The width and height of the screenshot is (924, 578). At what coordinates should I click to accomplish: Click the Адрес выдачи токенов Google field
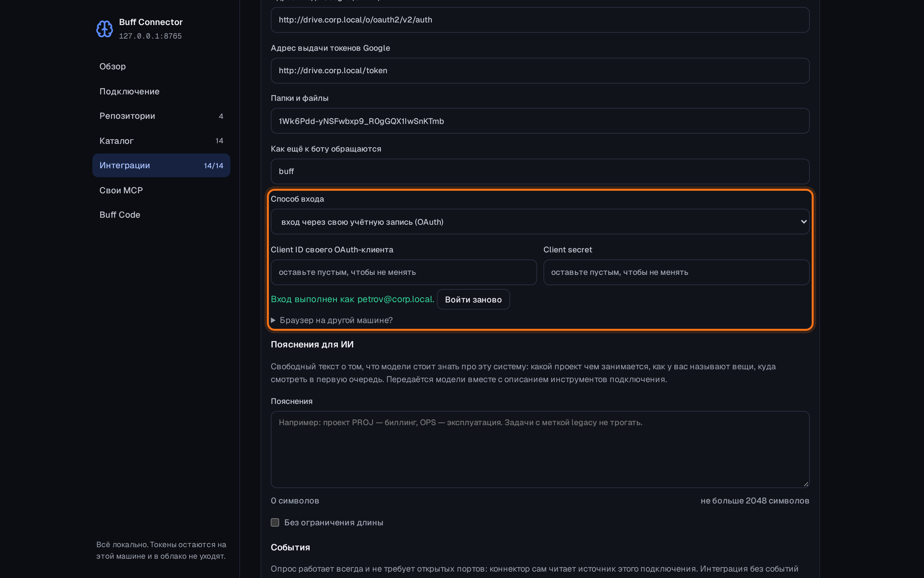[540, 71]
